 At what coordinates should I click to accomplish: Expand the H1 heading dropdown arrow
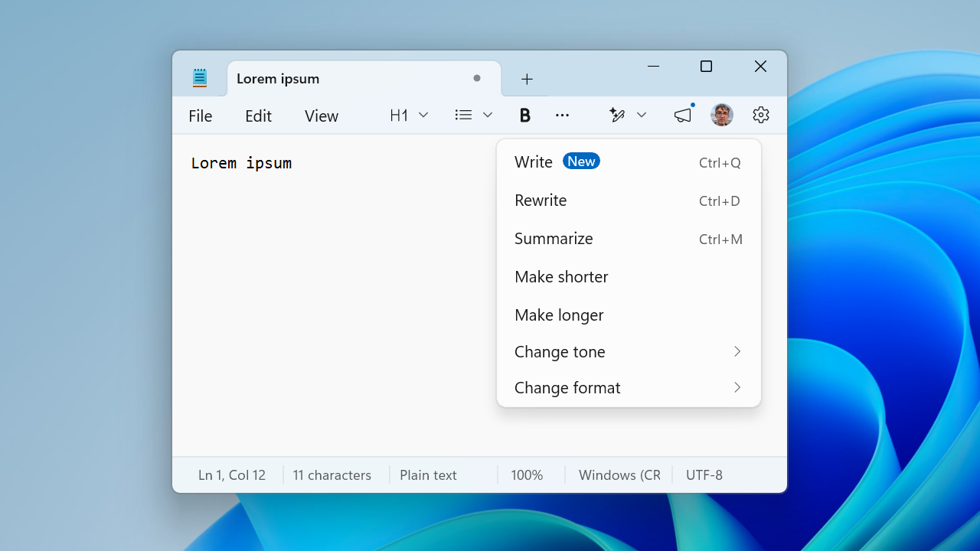[x=423, y=115]
